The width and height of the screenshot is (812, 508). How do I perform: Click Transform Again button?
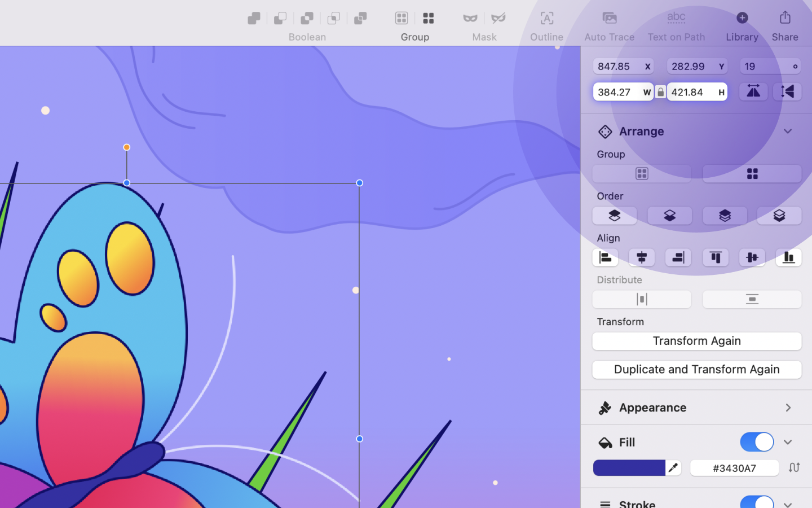[697, 341]
